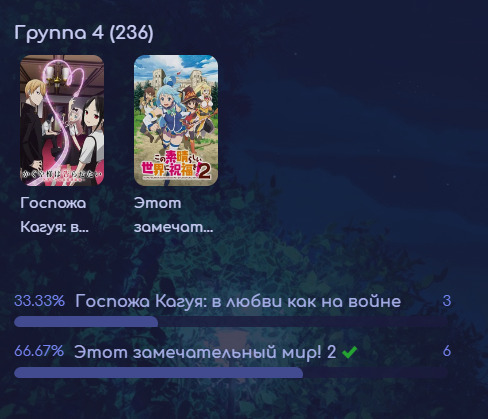
Task: Click the unfilled part of KonoSuba's bar
Action: click(375, 372)
